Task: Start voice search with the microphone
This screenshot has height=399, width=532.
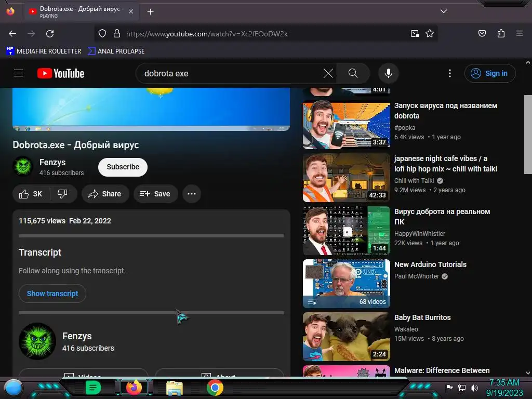Action: (389, 73)
